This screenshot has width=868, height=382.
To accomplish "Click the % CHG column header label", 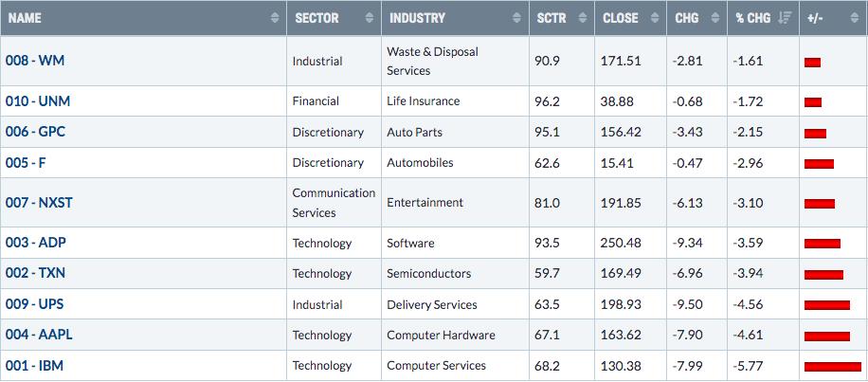I will click(x=752, y=18).
